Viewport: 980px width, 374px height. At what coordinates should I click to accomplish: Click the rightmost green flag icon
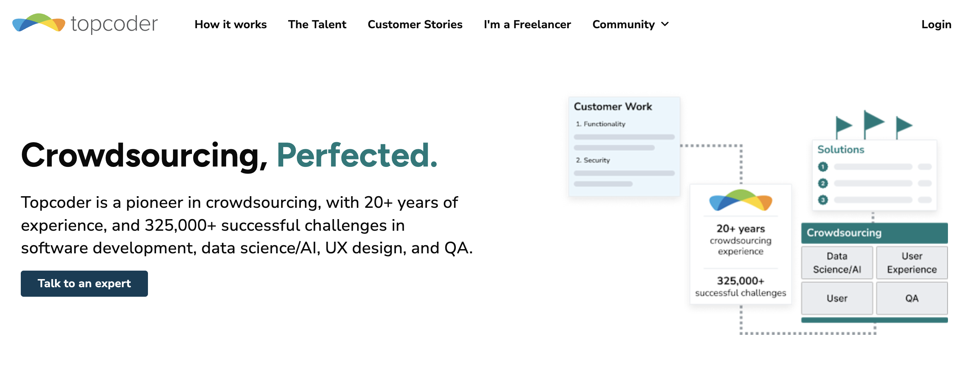[x=904, y=127]
